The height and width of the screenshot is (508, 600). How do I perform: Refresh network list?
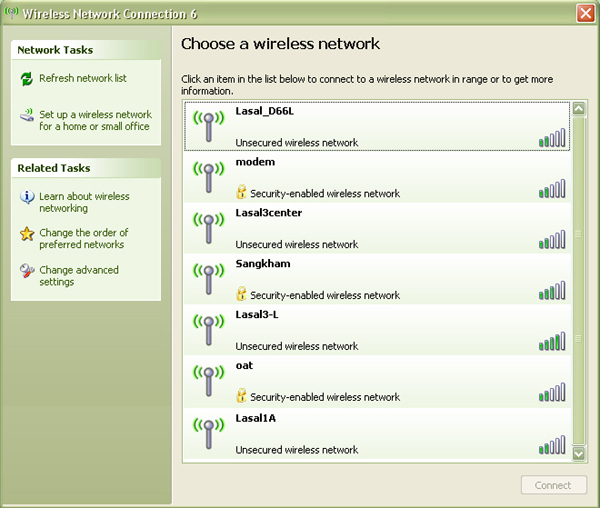(x=82, y=78)
